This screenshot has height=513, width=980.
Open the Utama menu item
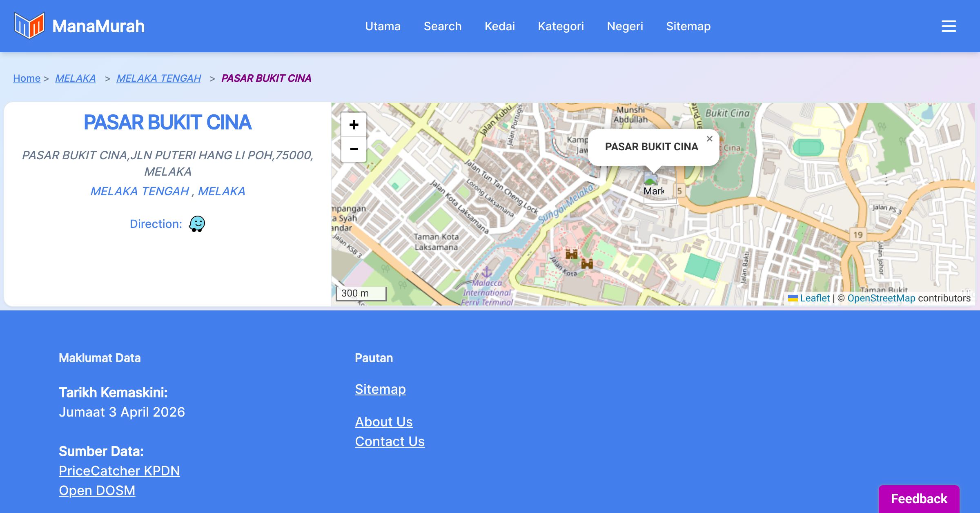(383, 26)
